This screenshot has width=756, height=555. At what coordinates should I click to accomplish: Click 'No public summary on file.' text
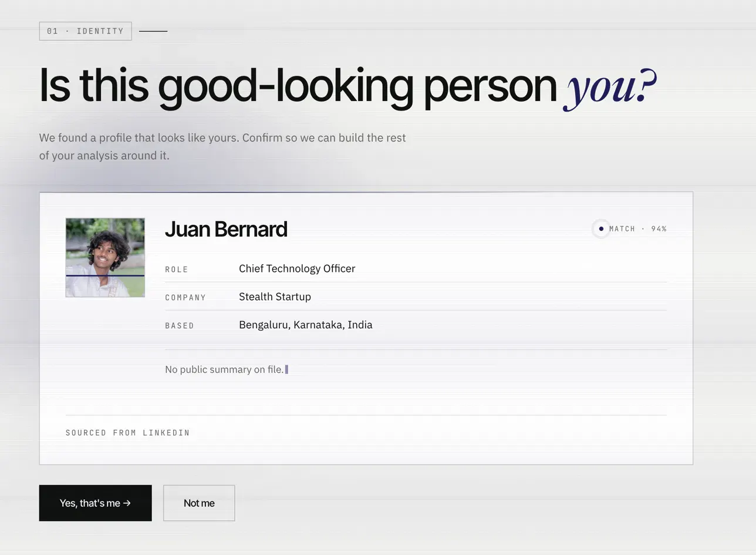(224, 369)
